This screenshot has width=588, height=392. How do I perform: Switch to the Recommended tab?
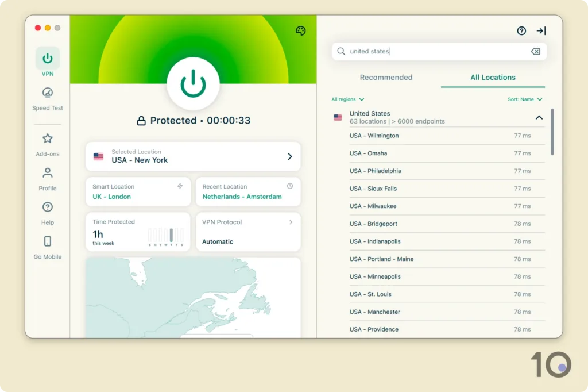[x=386, y=78]
